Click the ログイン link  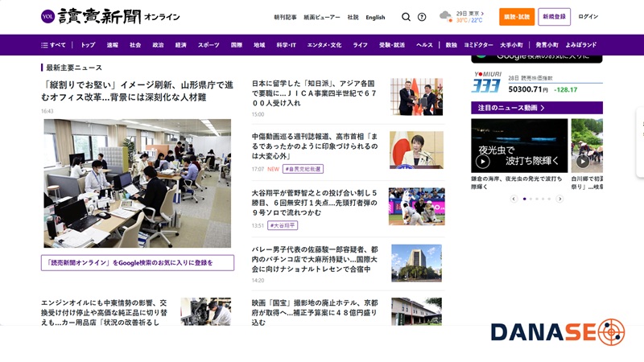(x=588, y=17)
